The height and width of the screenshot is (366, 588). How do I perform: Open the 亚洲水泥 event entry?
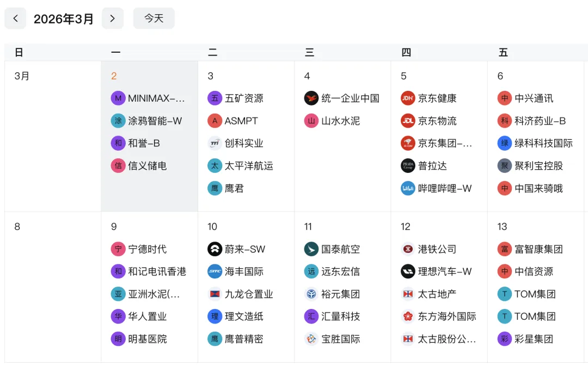point(145,294)
